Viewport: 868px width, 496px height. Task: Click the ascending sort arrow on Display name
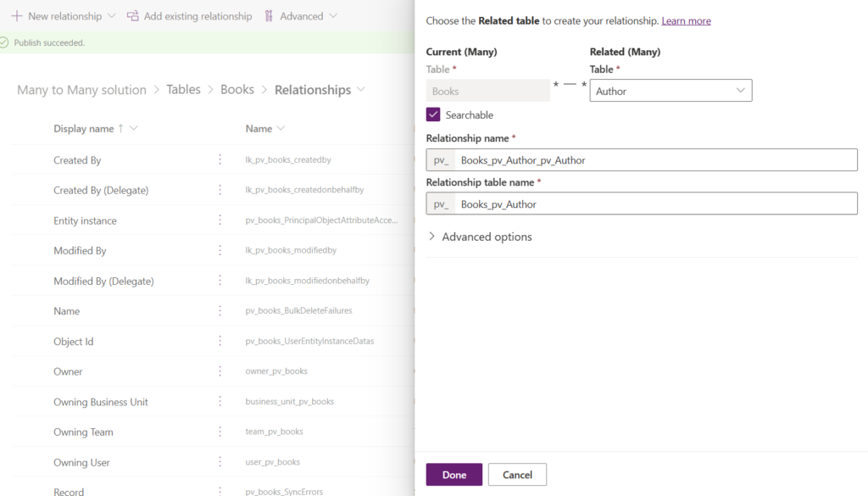coord(120,128)
